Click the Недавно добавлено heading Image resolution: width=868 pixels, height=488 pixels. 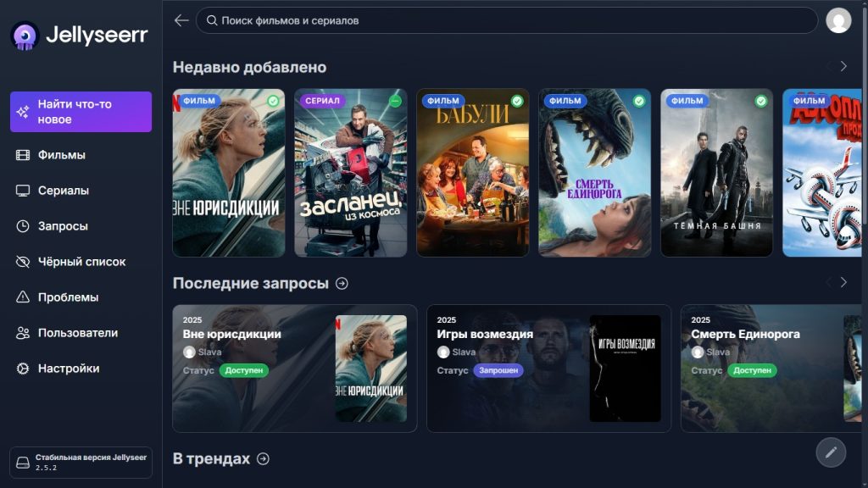pos(250,68)
